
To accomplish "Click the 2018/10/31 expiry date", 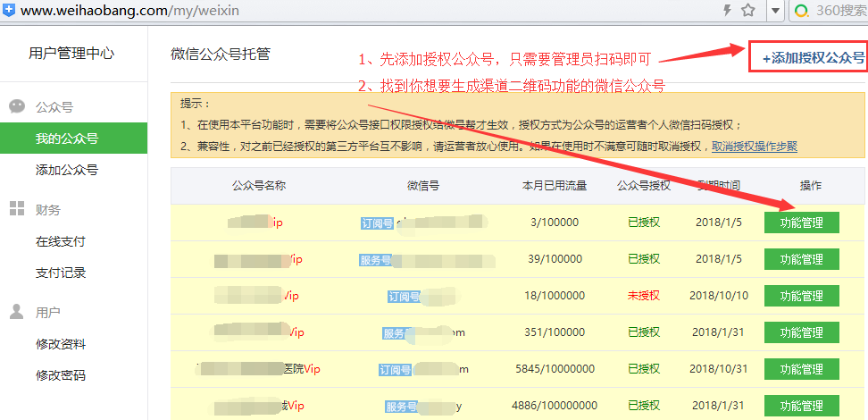I will tap(718, 369).
